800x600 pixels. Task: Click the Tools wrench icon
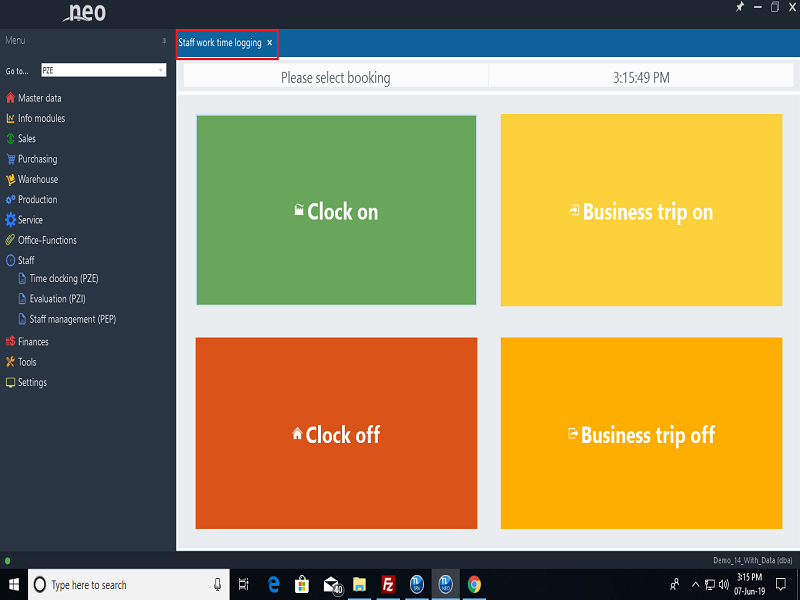point(10,362)
